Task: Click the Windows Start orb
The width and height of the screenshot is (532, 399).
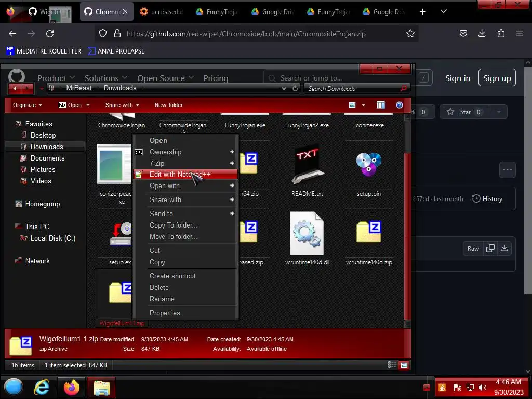Action: (x=14, y=387)
